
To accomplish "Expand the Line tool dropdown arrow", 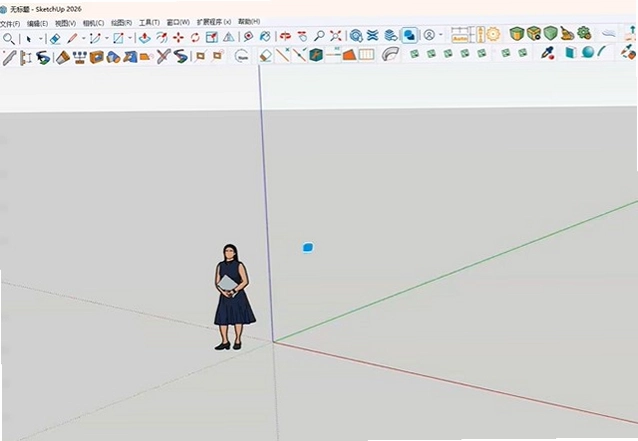I will click(x=83, y=38).
